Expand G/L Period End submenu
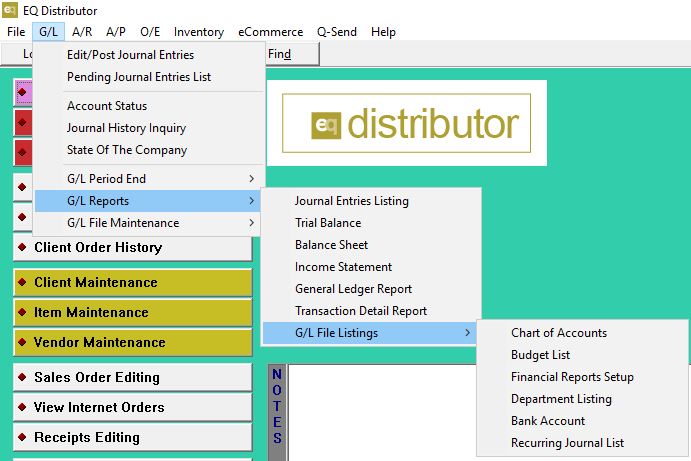This screenshot has height=461, width=691. pyautogui.click(x=149, y=178)
